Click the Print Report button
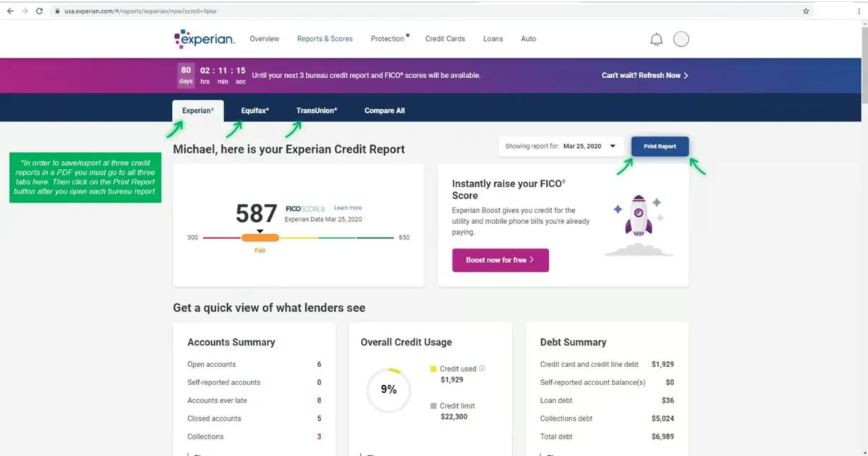 [660, 147]
